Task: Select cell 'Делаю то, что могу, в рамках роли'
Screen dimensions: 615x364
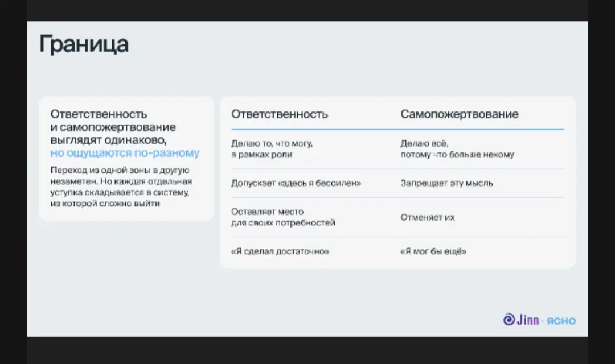Action: click(x=272, y=149)
